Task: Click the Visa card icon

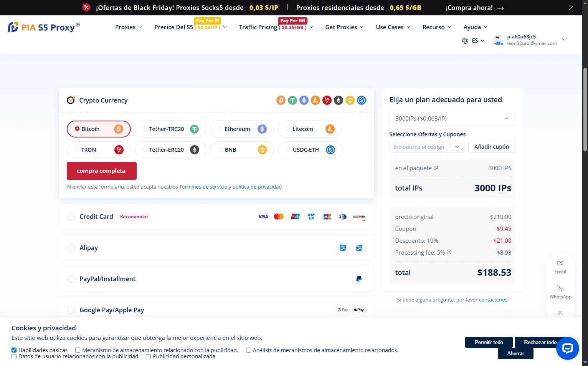Action: (x=263, y=217)
